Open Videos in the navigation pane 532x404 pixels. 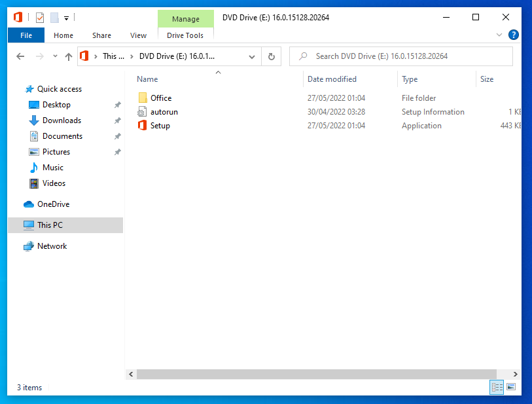(x=54, y=183)
